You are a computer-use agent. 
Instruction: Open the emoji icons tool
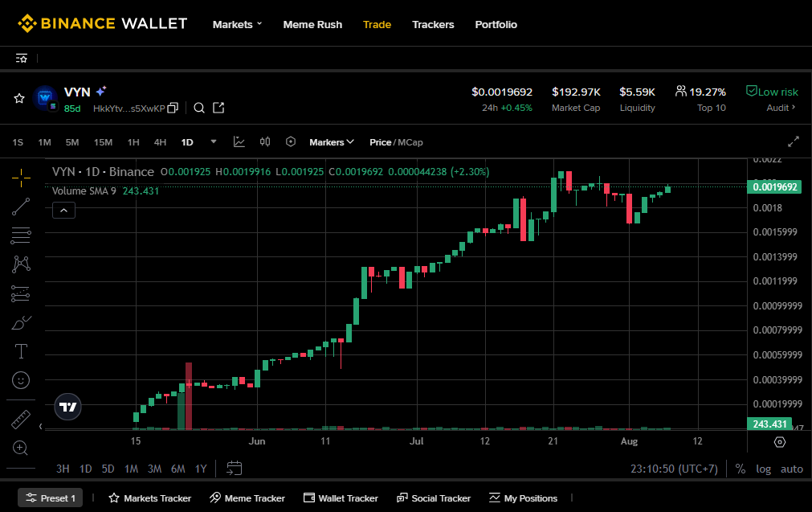[x=21, y=380]
